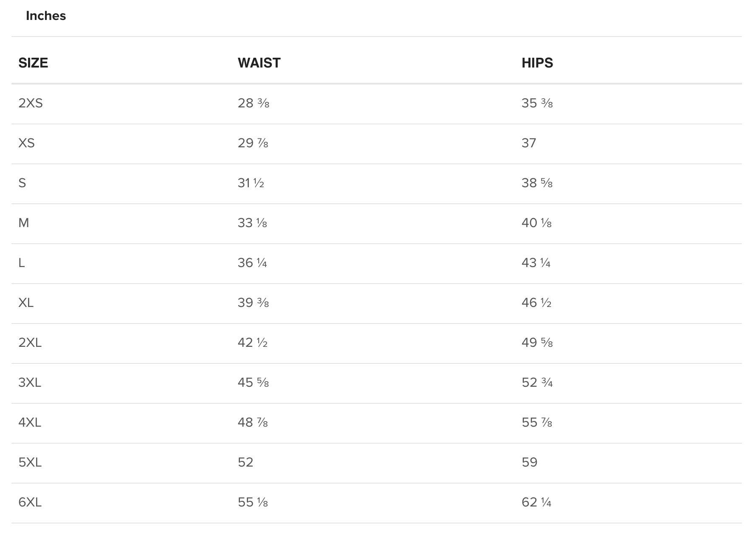Viewport: 756px width, 557px height.
Task: Select the 6XL size row label
Action: point(30,502)
